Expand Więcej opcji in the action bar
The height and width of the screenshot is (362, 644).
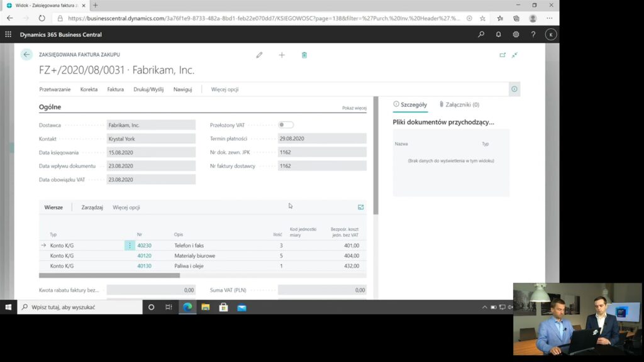[x=225, y=89]
